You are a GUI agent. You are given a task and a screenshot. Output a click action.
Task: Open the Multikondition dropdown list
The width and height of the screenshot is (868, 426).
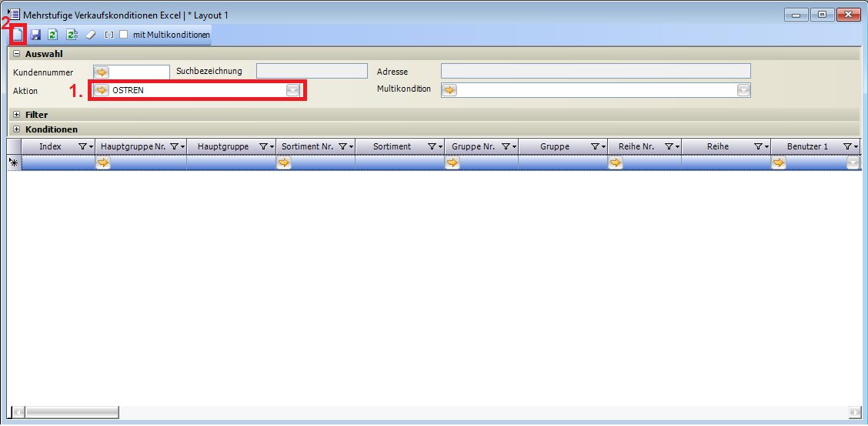pyautogui.click(x=743, y=90)
